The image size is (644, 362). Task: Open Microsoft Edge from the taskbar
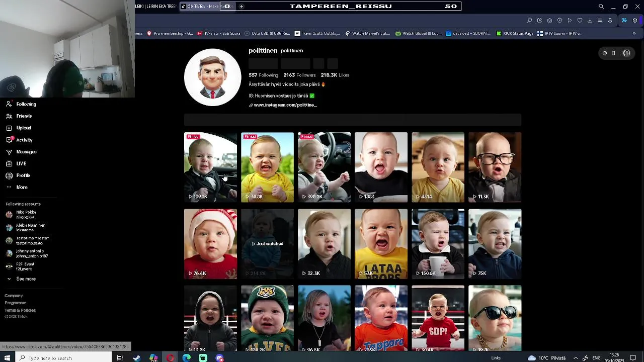click(186, 358)
